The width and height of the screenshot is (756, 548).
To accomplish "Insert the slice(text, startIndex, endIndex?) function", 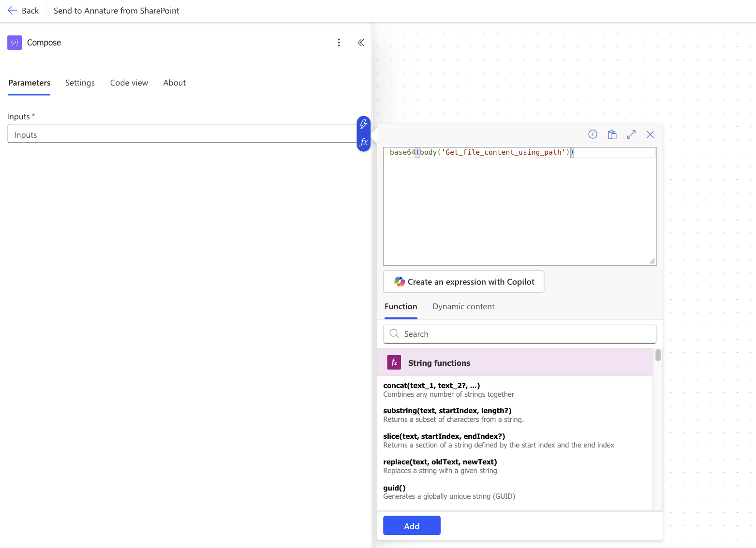I will pos(499,440).
